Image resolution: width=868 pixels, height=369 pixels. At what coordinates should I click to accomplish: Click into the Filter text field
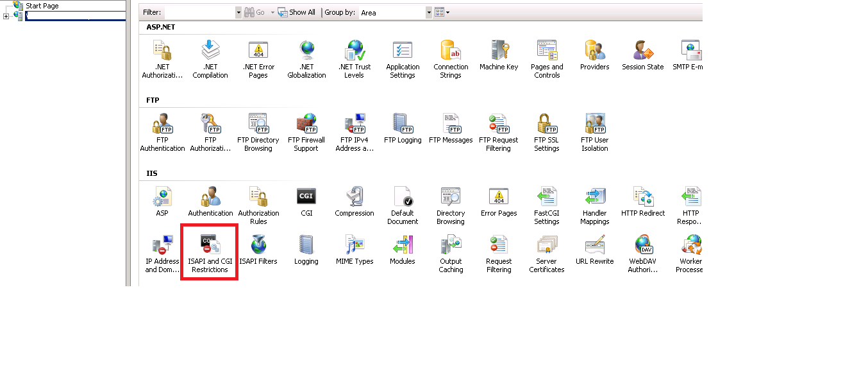pos(199,12)
